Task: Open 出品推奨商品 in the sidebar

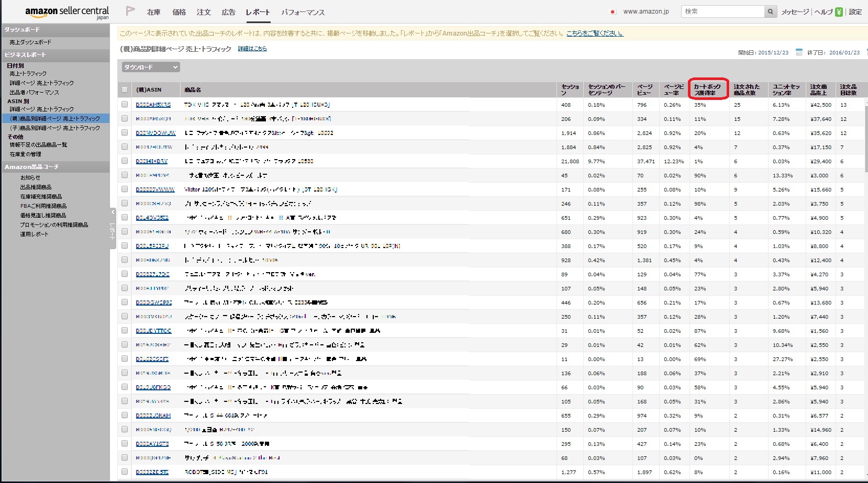Action: 36,187
